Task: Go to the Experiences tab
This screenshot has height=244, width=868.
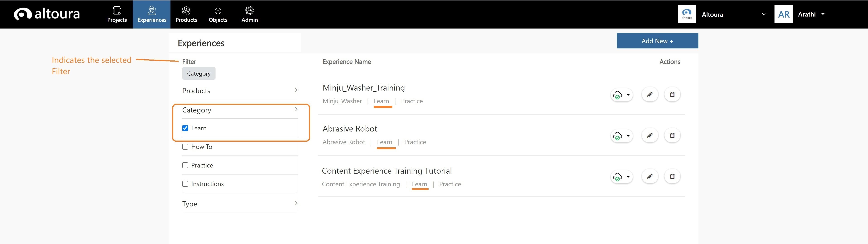Action: point(152,14)
